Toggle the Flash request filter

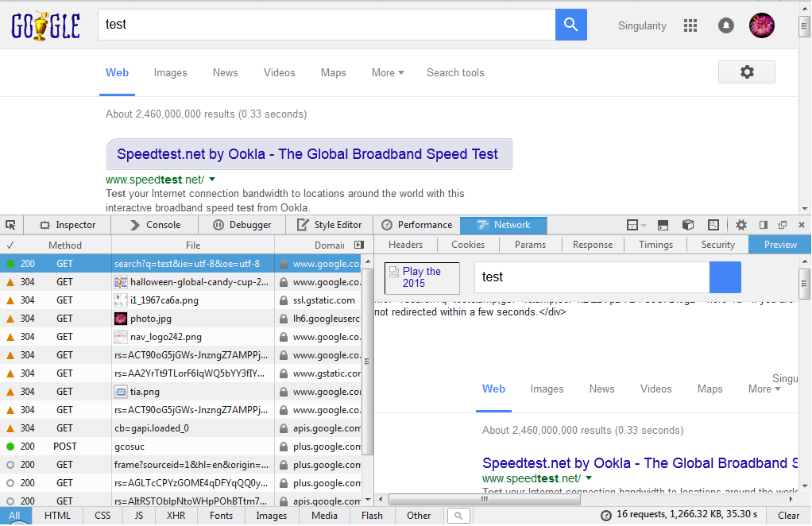click(x=373, y=516)
